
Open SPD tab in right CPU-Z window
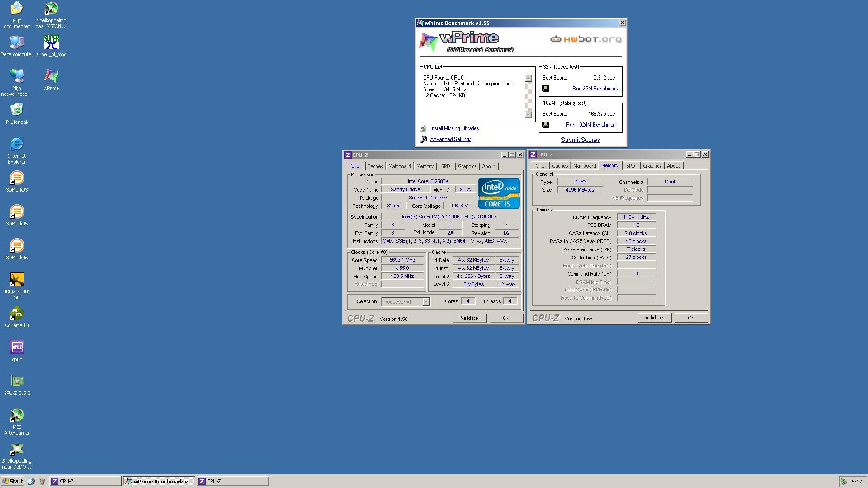click(631, 166)
